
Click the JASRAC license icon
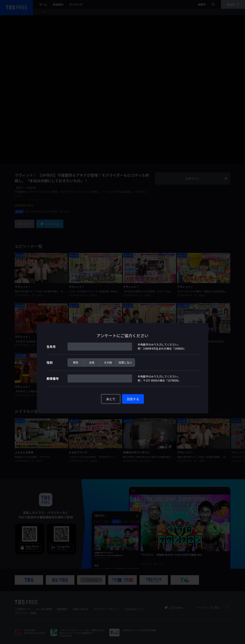coord(19,633)
